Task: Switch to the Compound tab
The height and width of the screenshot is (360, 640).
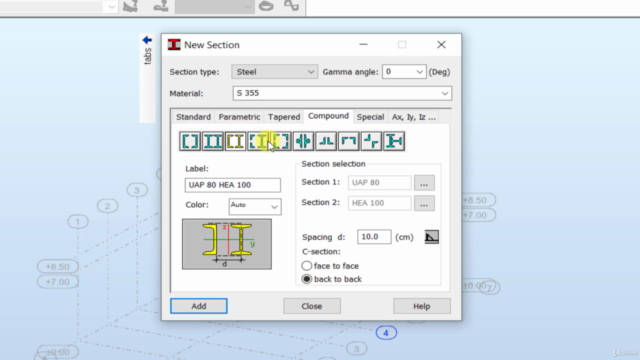Action: [x=329, y=116]
